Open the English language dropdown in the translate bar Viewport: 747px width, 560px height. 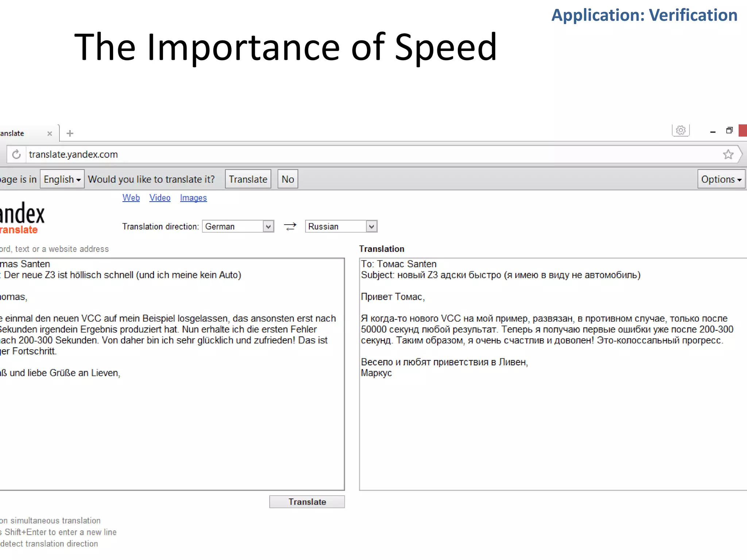pos(62,179)
